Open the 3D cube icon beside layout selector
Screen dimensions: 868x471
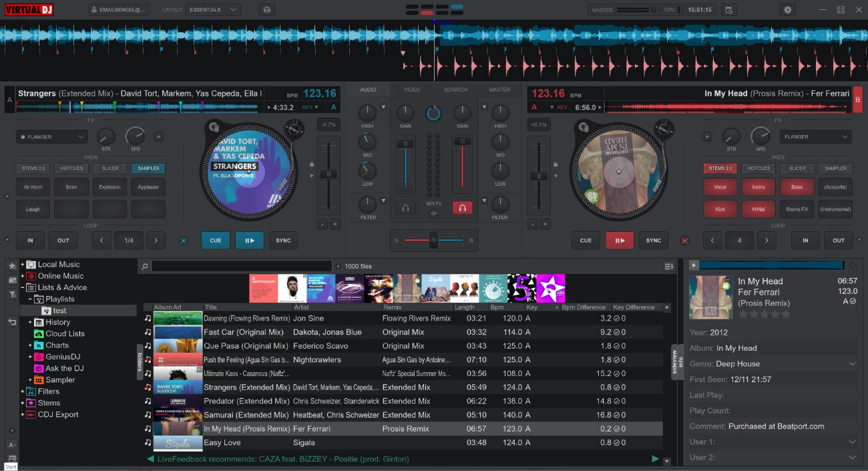click(x=266, y=10)
